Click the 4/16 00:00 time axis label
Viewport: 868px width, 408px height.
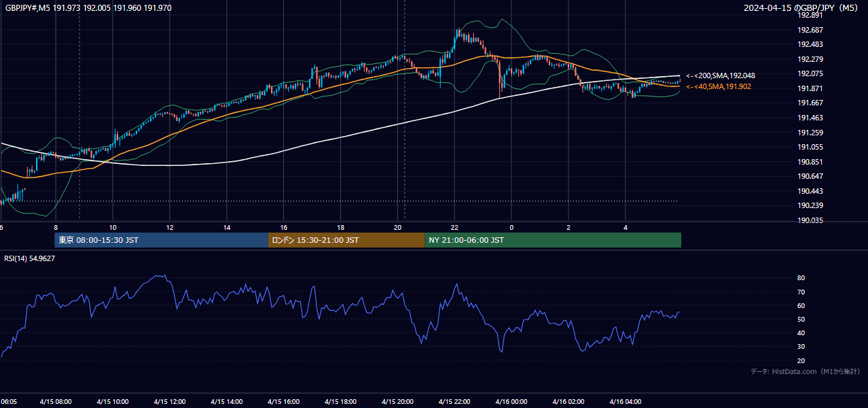tap(511, 402)
